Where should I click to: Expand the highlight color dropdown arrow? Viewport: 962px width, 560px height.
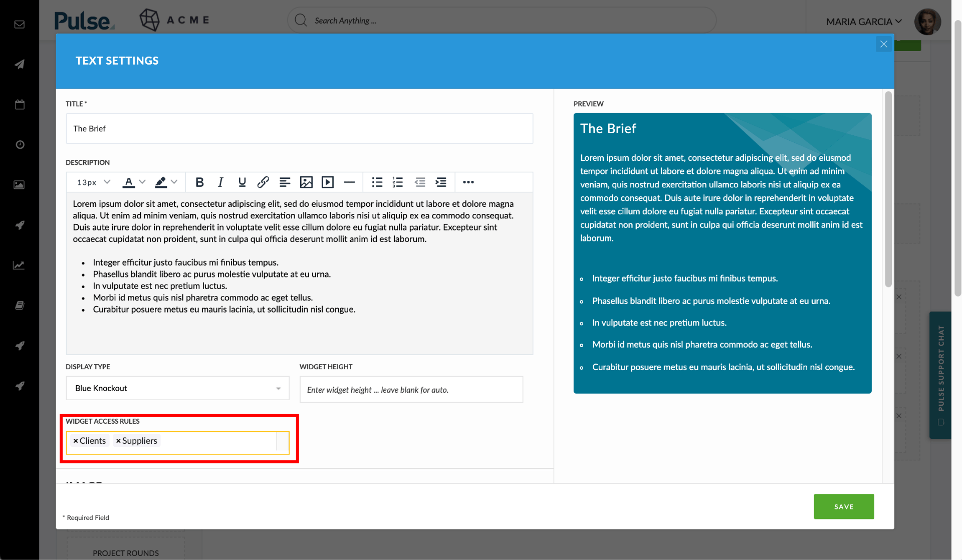click(174, 182)
